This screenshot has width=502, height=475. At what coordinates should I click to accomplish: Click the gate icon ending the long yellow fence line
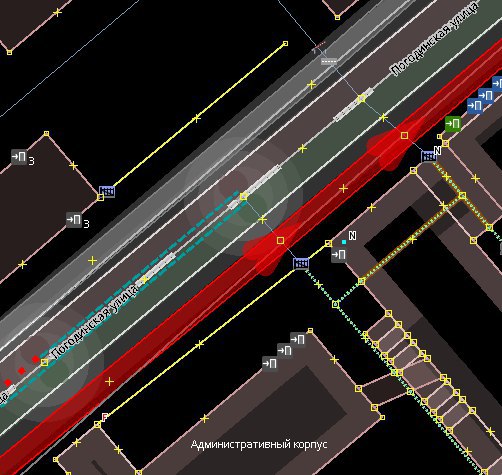[107, 191]
